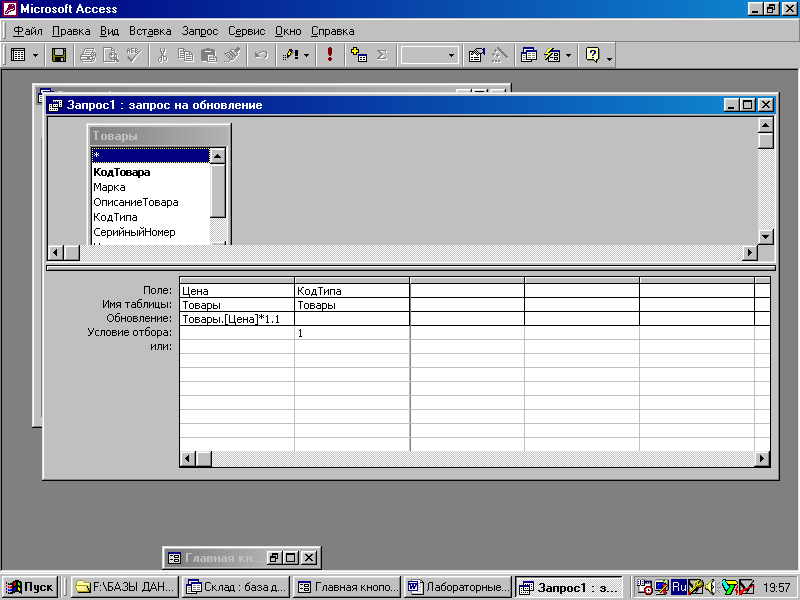Click the Database Window toolbar icon
Image resolution: width=800 pixels, height=600 pixels.
click(529, 56)
